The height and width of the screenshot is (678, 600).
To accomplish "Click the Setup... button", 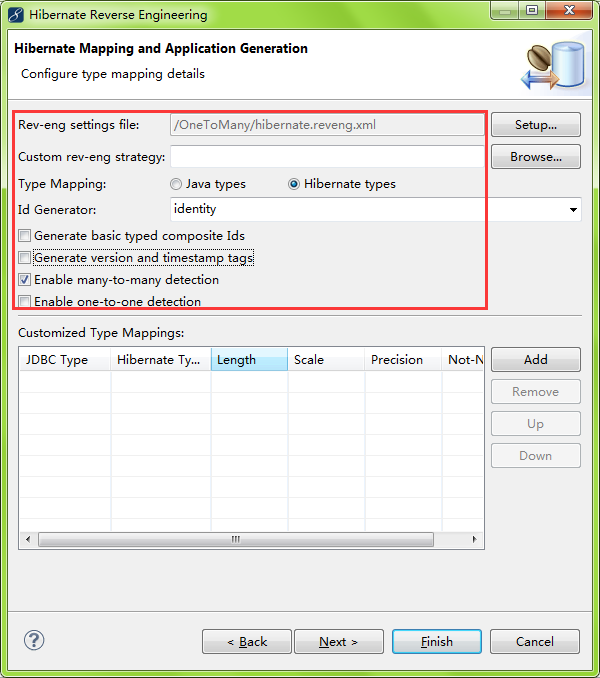I will coord(536,125).
